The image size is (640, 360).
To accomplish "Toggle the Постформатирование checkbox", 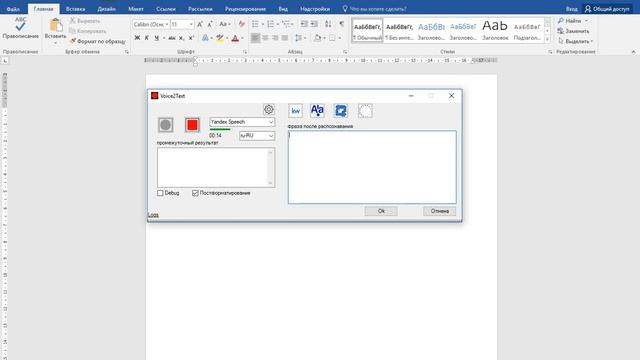I will click(195, 193).
